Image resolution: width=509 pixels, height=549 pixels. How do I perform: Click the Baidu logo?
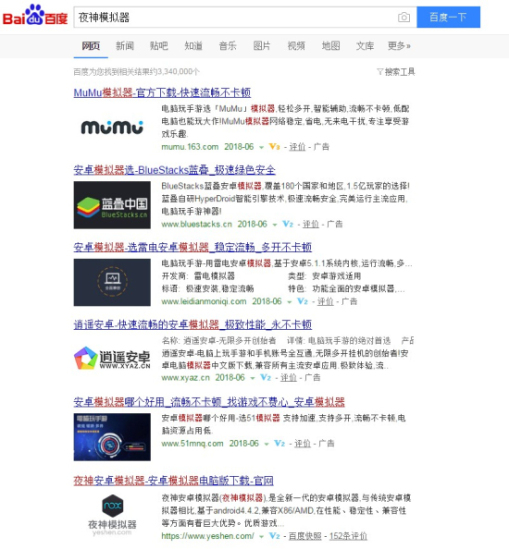pos(35,15)
